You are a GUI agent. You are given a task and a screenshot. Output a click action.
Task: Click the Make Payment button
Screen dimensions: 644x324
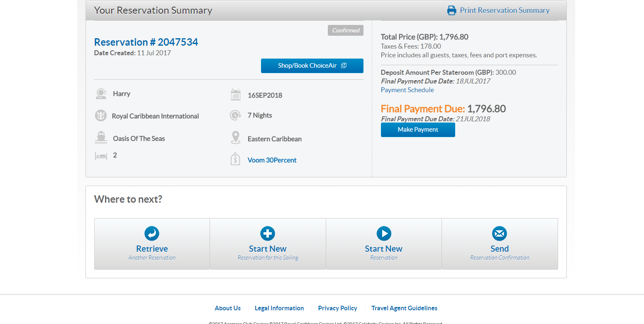(418, 130)
